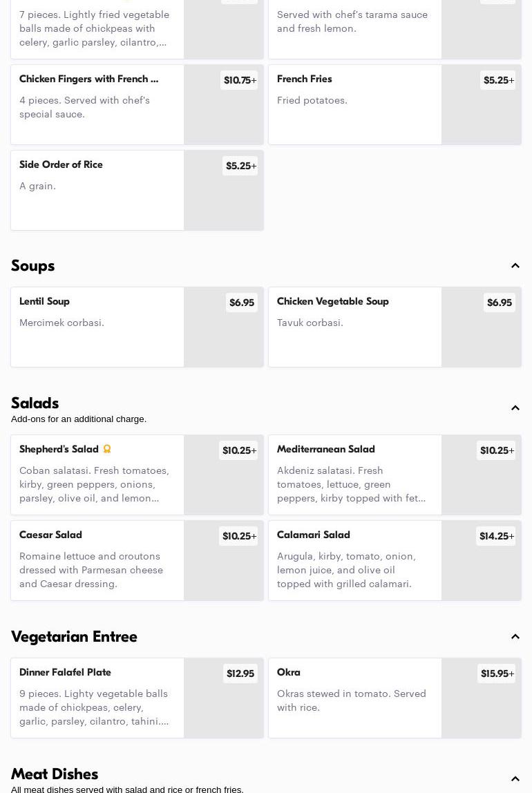Add Chicken Vegetable Soup via $6.95 price
This screenshot has width=532, height=793.
[x=499, y=303]
